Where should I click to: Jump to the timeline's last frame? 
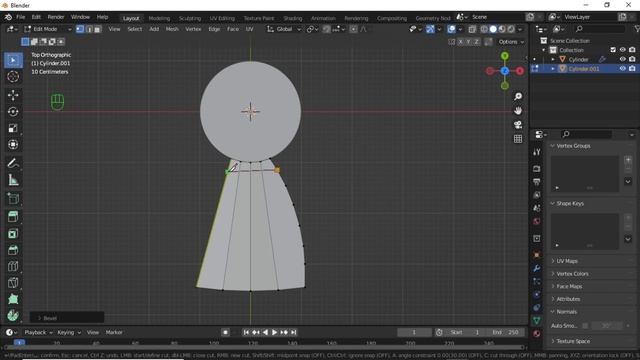click(x=293, y=332)
